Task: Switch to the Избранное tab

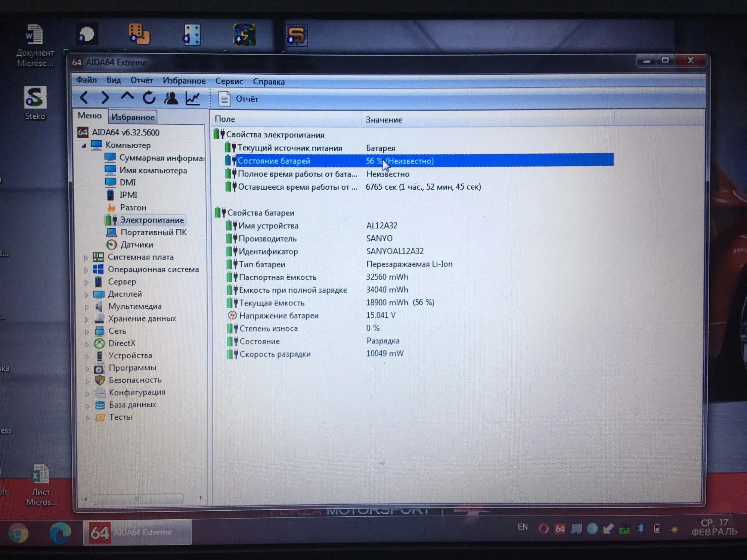Action: click(133, 117)
